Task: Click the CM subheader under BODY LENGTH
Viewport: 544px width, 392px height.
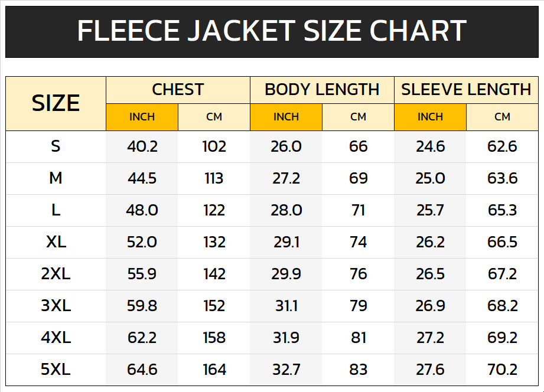Action: tap(358, 117)
